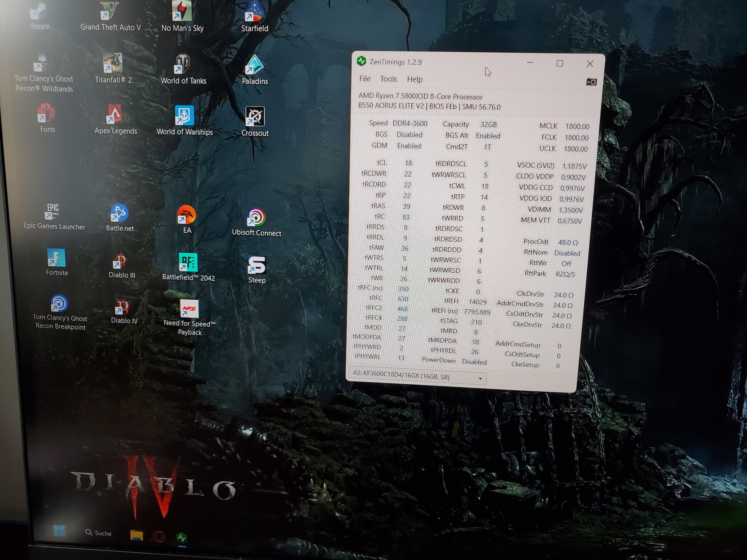Click the ZenTimings 1.2.9 title bar
747x560 pixels.
coord(439,62)
